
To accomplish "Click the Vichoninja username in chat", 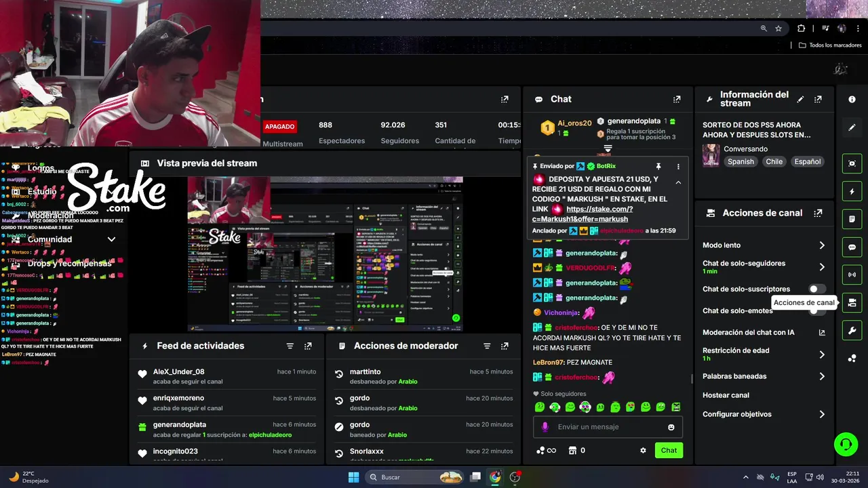I will pyautogui.click(x=559, y=312).
